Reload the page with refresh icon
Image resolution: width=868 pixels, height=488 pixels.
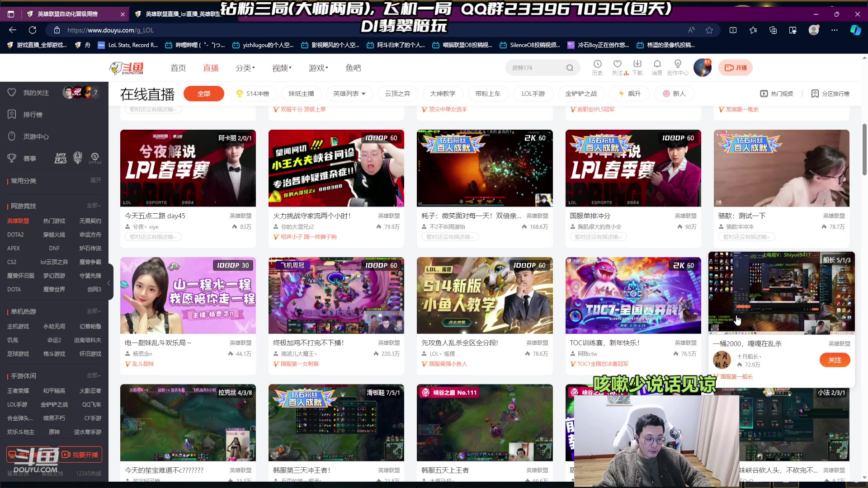(33, 30)
